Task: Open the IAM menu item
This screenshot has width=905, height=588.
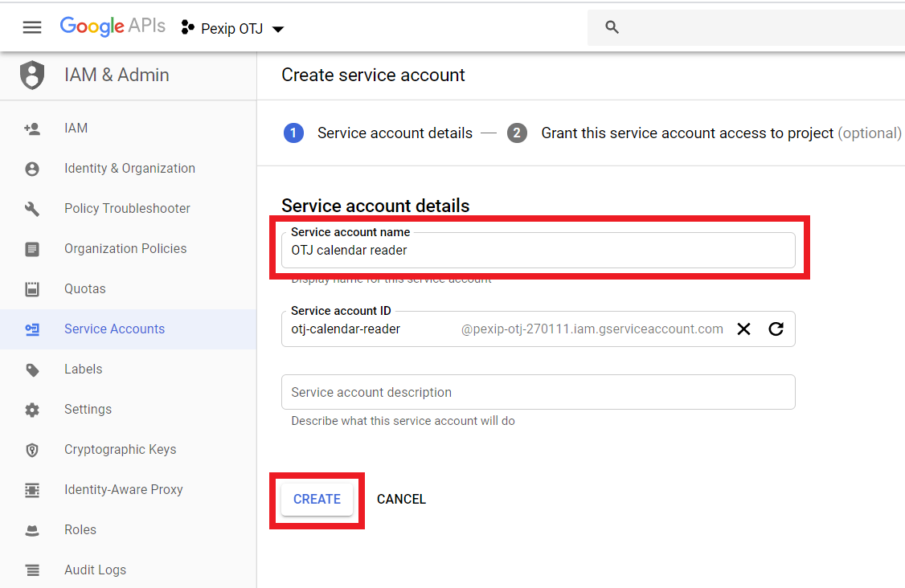Action: pyautogui.click(x=76, y=129)
